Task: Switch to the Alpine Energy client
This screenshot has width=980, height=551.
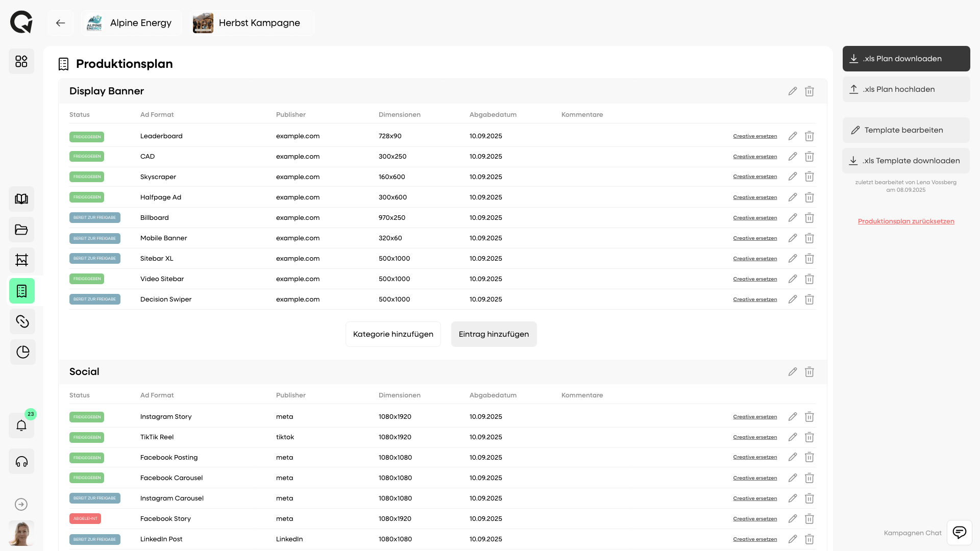Action: [131, 22]
